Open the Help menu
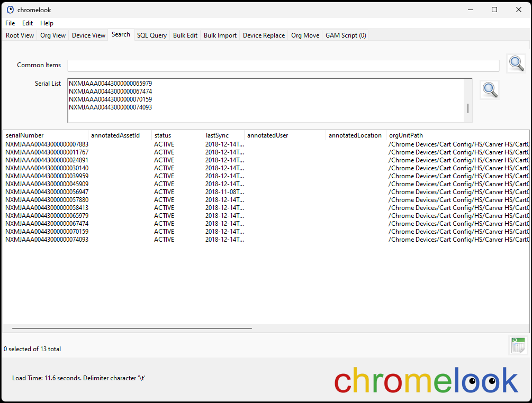Image resolution: width=532 pixels, height=403 pixels. click(47, 23)
